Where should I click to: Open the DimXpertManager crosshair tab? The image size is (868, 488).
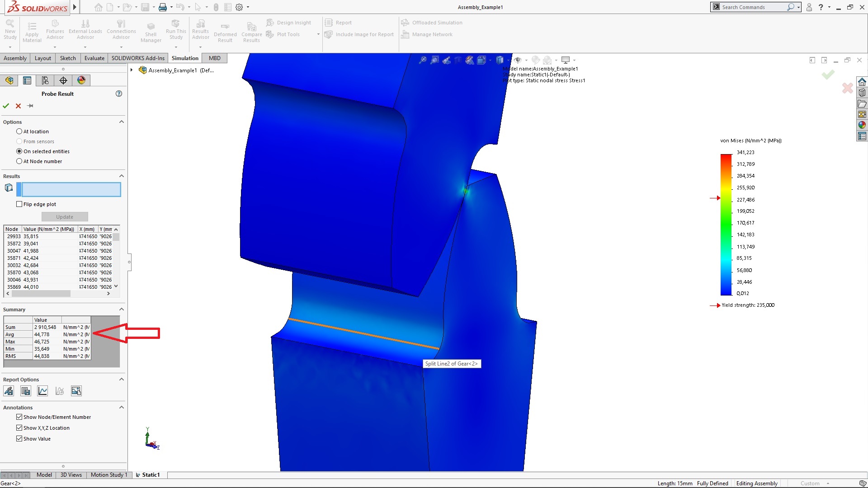click(x=63, y=80)
